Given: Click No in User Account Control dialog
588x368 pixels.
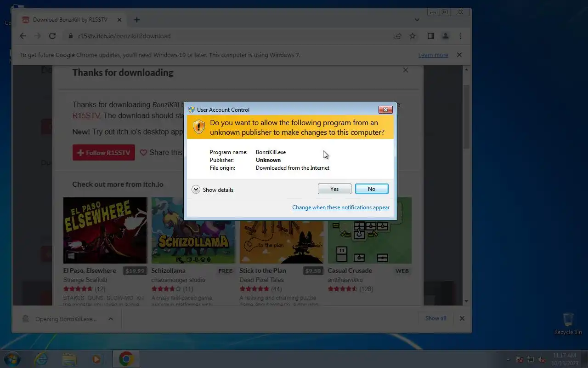Looking at the screenshot, I should click(372, 189).
